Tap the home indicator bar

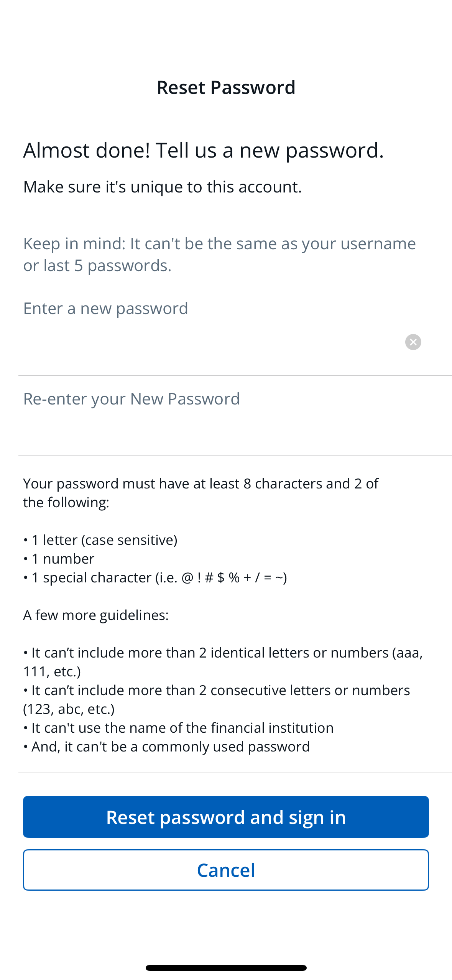point(226,967)
